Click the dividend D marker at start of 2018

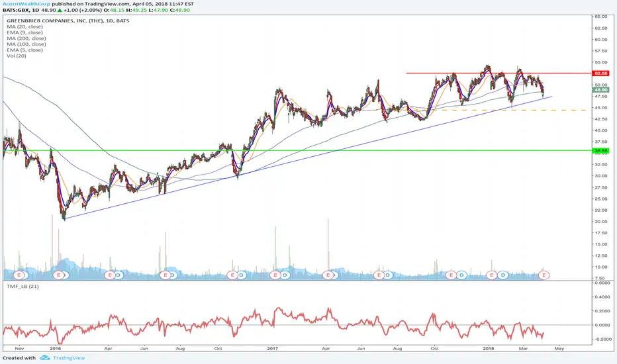[502, 275]
